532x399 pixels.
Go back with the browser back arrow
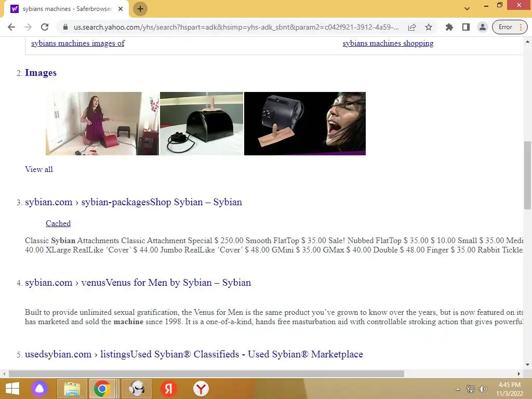point(11,27)
